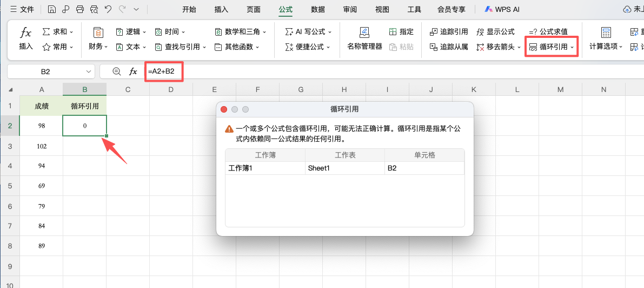Open the 循环引用 dropdown
The height and width of the screenshot is (288, 644).
pos(552,47)
